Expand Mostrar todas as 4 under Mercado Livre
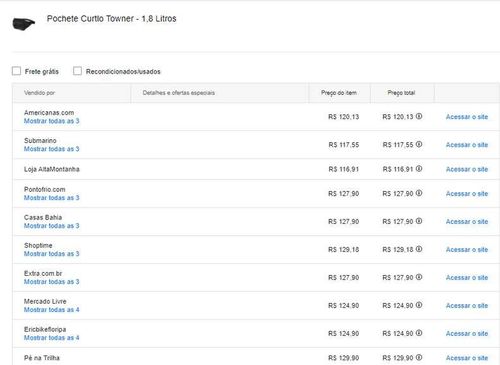Viewport: 500px width, 365px height. (x=52, y=310)
